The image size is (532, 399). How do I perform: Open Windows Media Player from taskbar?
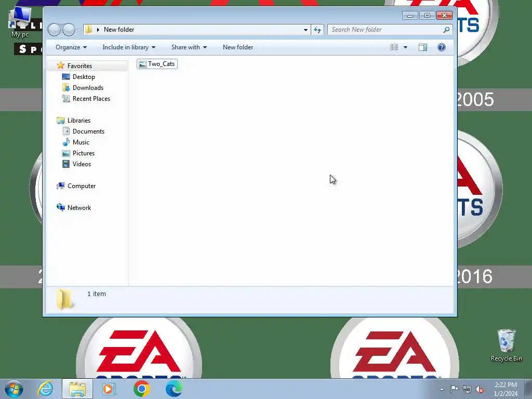(109, 389)
